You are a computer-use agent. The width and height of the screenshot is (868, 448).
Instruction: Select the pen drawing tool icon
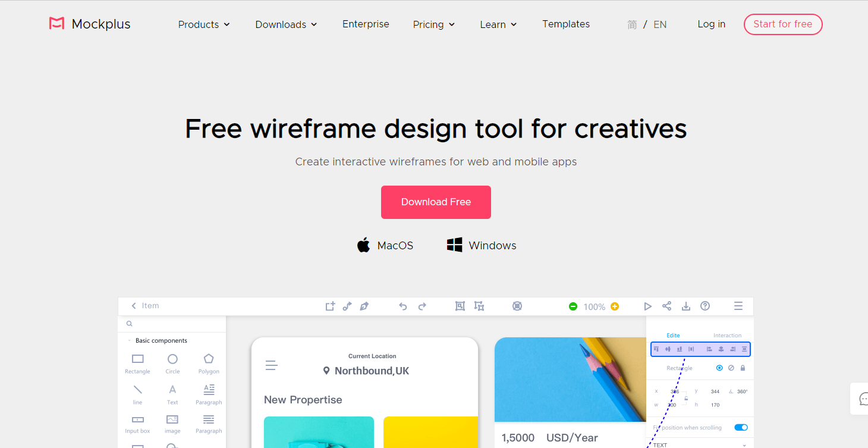pos(364,306)
